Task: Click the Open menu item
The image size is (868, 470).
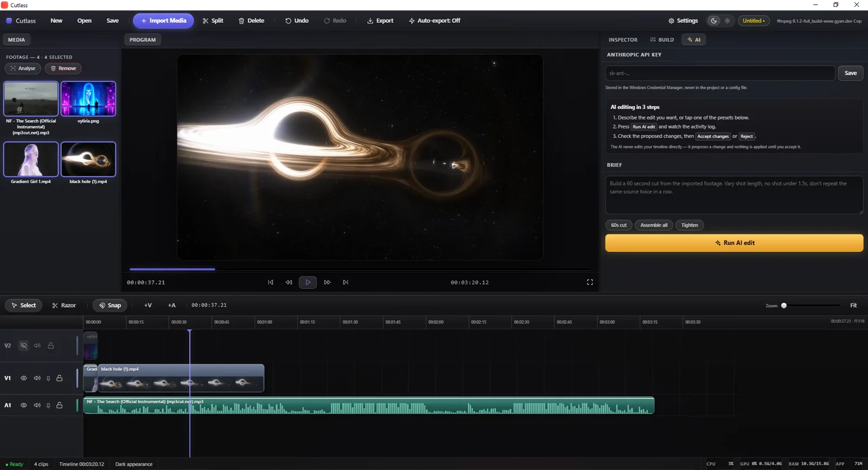Action: click(84, 21)
